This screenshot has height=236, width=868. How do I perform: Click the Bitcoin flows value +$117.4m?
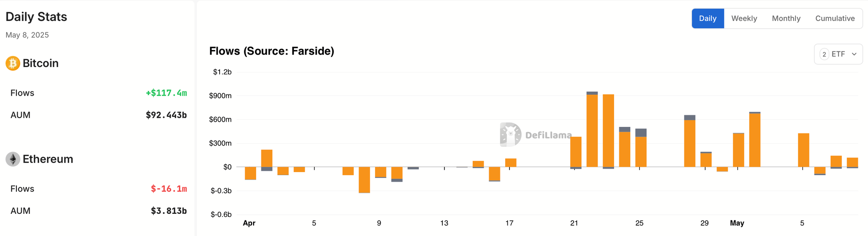(x=166, y=93)
